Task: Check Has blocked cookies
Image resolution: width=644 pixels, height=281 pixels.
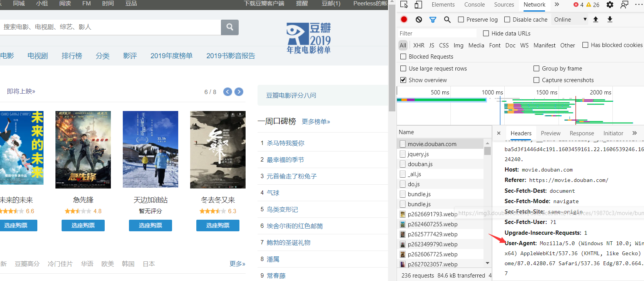Action: (585, 45)
